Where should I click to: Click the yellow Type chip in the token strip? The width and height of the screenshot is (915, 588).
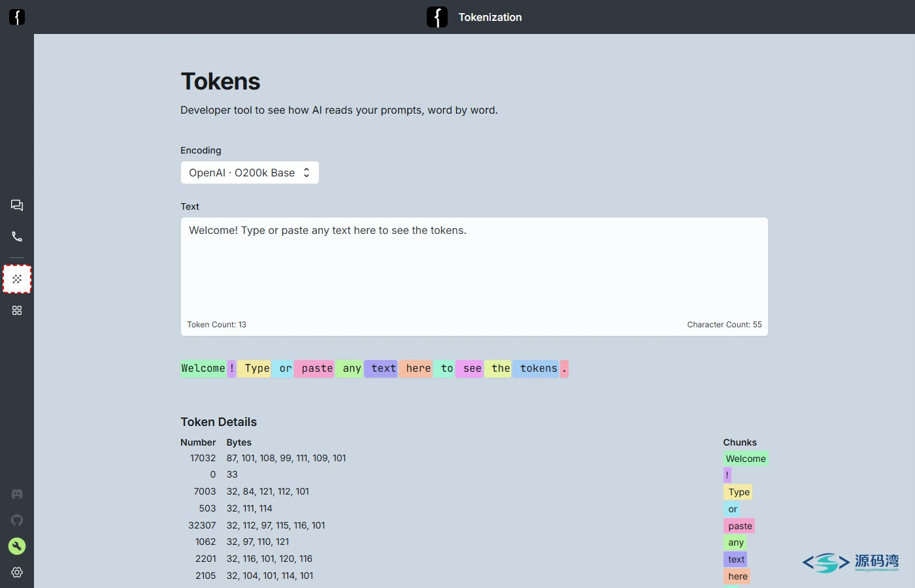[x=254, y=368]
